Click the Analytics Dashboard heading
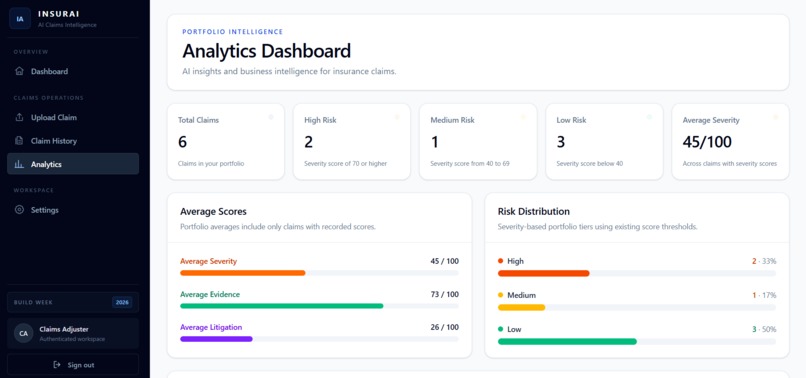Screen dimensions: 806x378 (x=266, y=51)
